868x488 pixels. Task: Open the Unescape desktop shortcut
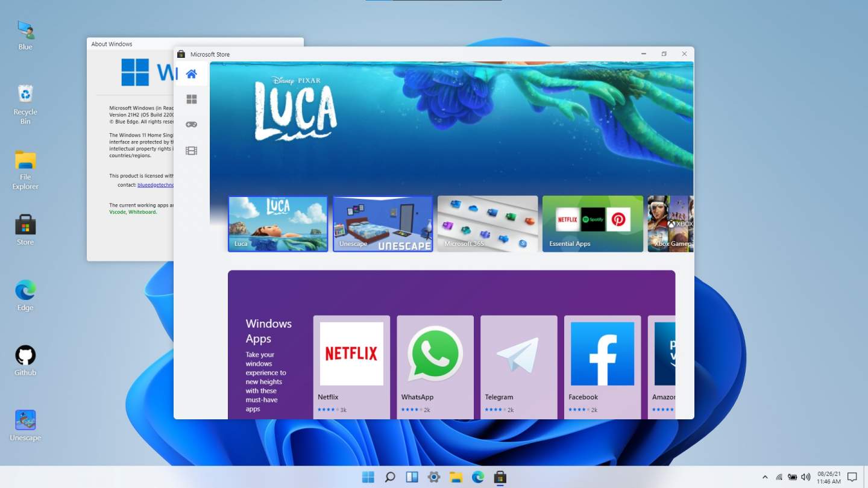coord(25,425)
